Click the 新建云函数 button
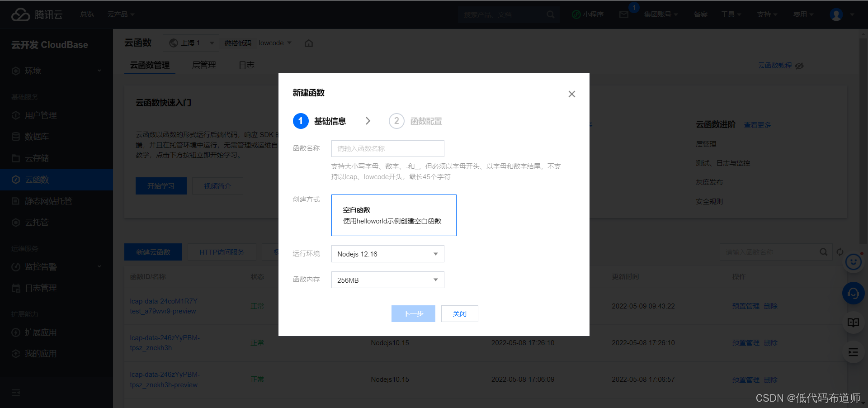 click(153, 252)
